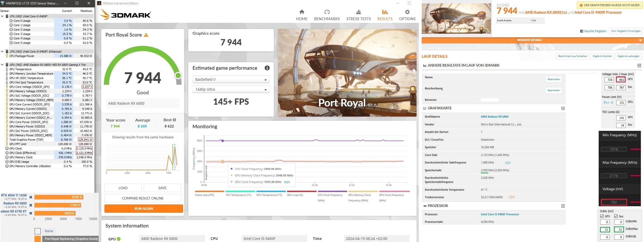This screenshot has height=242, width=644.
Task: Click the 3DMark title bar app icon
Action: (99, 3)
